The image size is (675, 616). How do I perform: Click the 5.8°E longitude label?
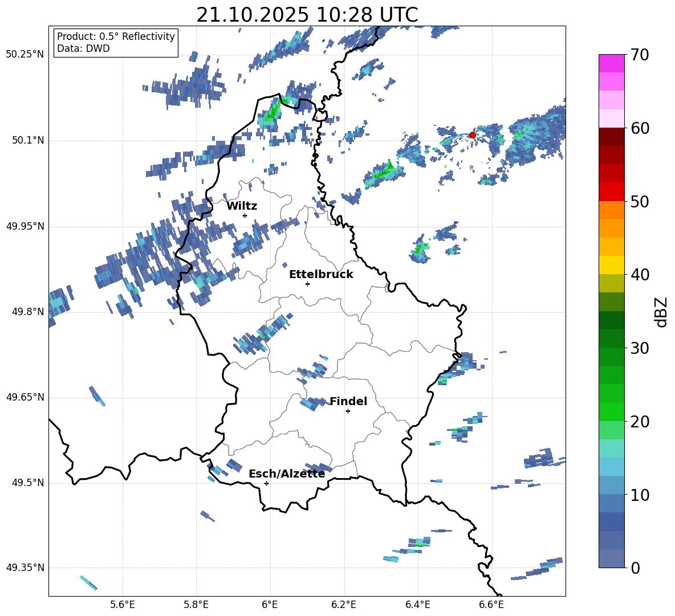click(196, 605)
